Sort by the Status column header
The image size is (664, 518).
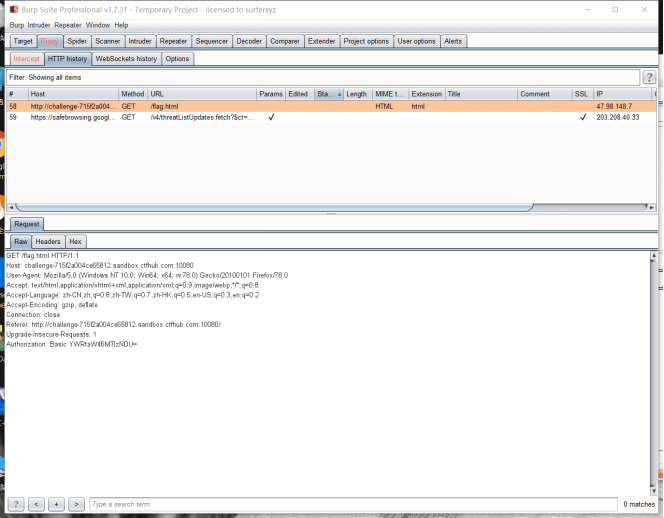pyautogui.click(x=329, y=94)
